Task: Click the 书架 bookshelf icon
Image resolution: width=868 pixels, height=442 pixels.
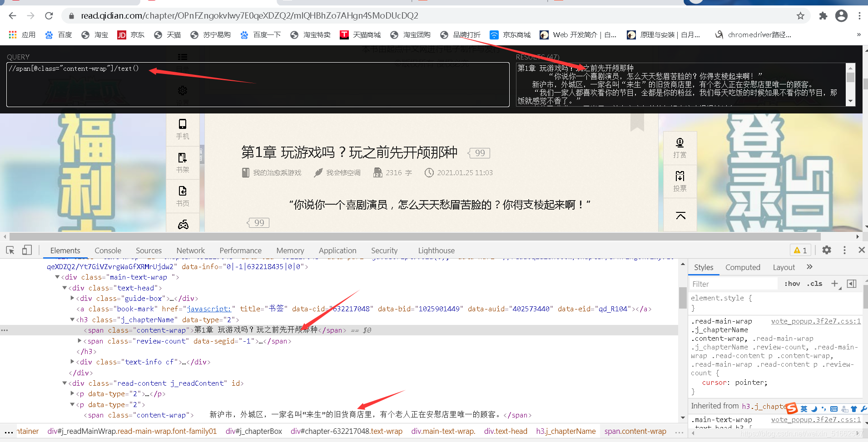Action: click(x=183, y=163)
